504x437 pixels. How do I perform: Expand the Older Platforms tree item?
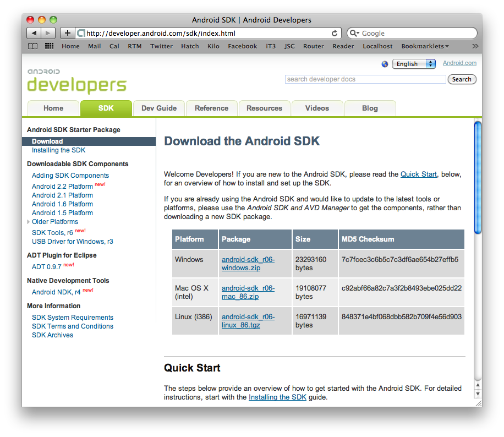coord(29,222)
